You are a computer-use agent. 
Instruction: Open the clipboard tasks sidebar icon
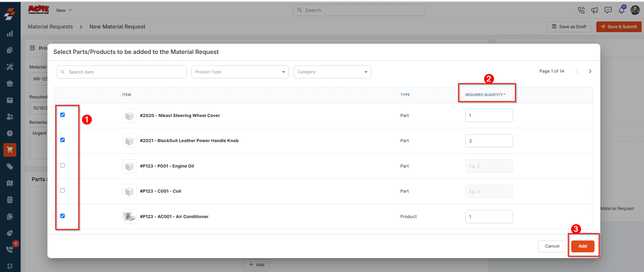[10, 50]
